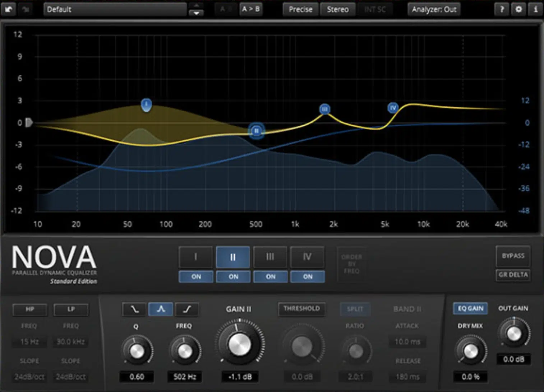Screen dimensions: 544x392
Task: Click the FREQ knob
Action: click(185, 351)
